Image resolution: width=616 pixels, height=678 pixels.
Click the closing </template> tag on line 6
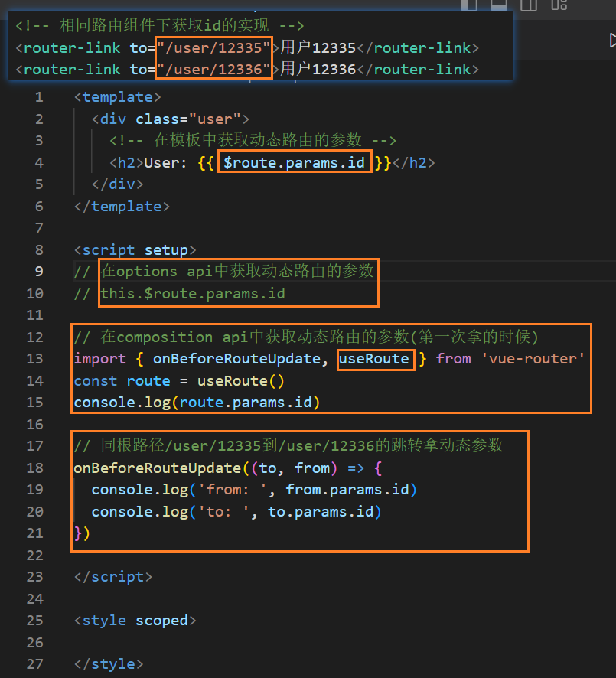122,207
